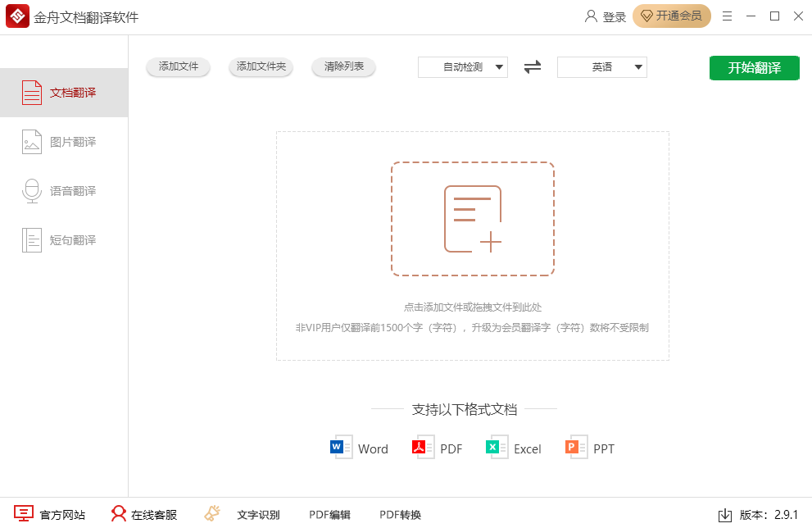
Task: Click the 金舟 app logo
Action: [x=18, y=16]
